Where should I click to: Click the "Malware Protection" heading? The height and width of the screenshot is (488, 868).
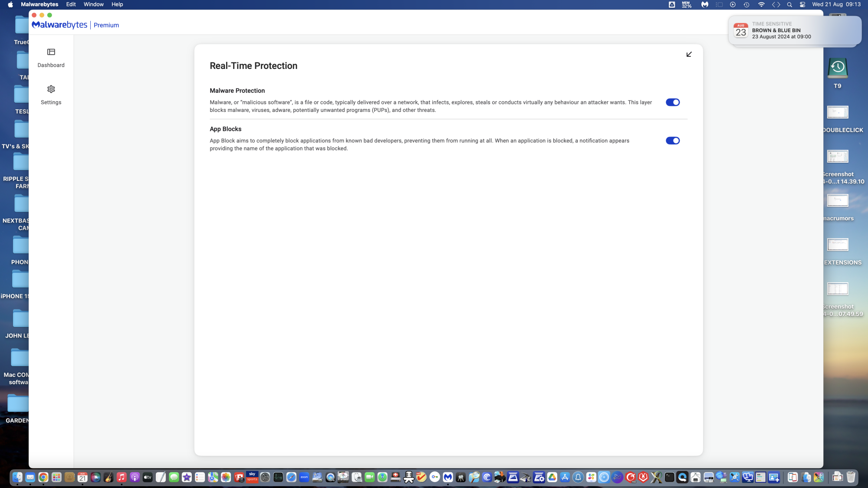pyautogui.click(x=237, y=91)
